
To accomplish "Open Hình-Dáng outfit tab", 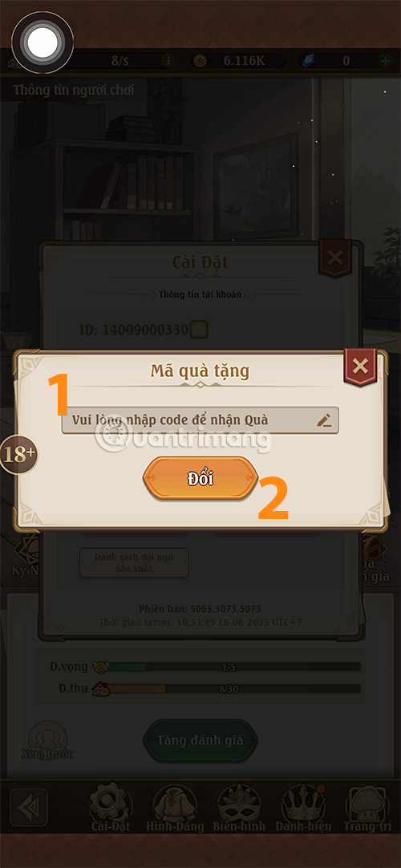I will tap(175, 809).
